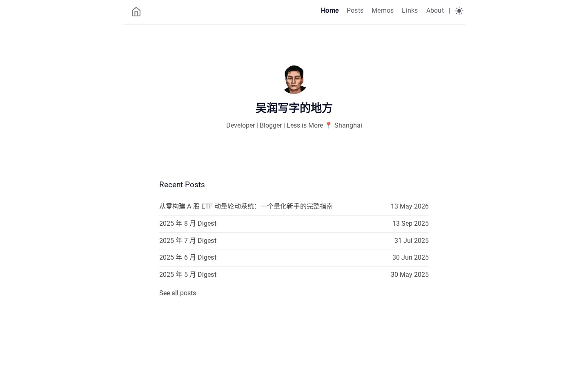The height and width of the screenshot is (368, 588).
Task: Open the About nav item
Action: click(435, 11)
